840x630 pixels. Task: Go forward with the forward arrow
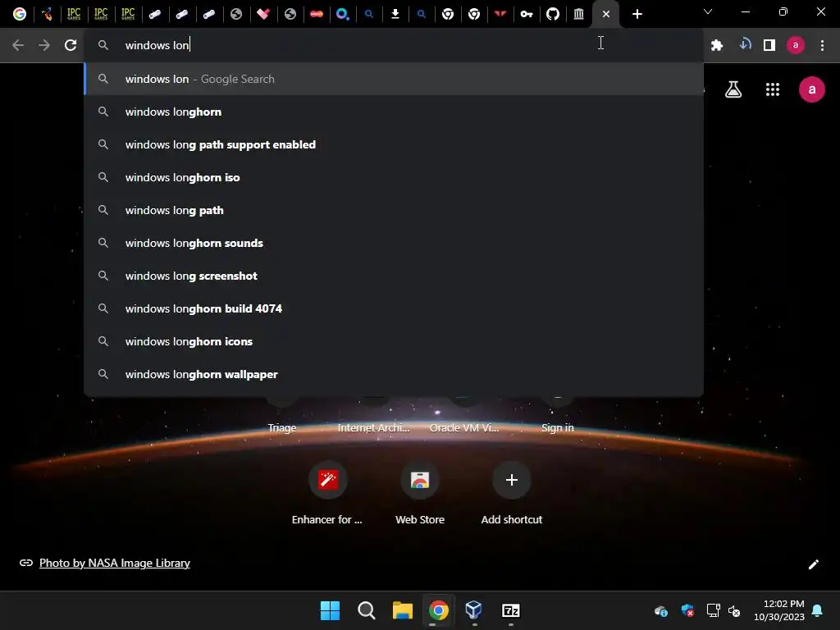pos(44,45)
